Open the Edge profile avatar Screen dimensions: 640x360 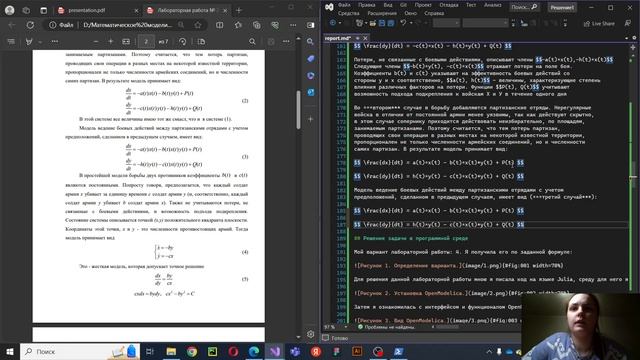[9, 10]
